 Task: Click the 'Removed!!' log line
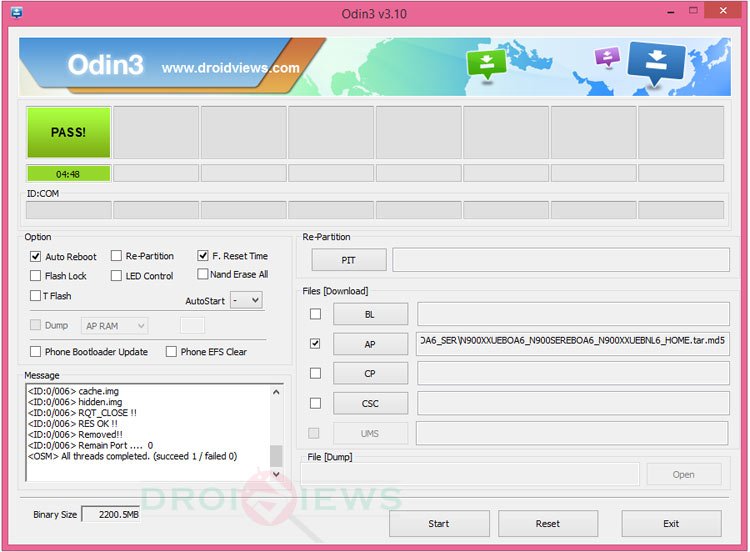[76, 434]
